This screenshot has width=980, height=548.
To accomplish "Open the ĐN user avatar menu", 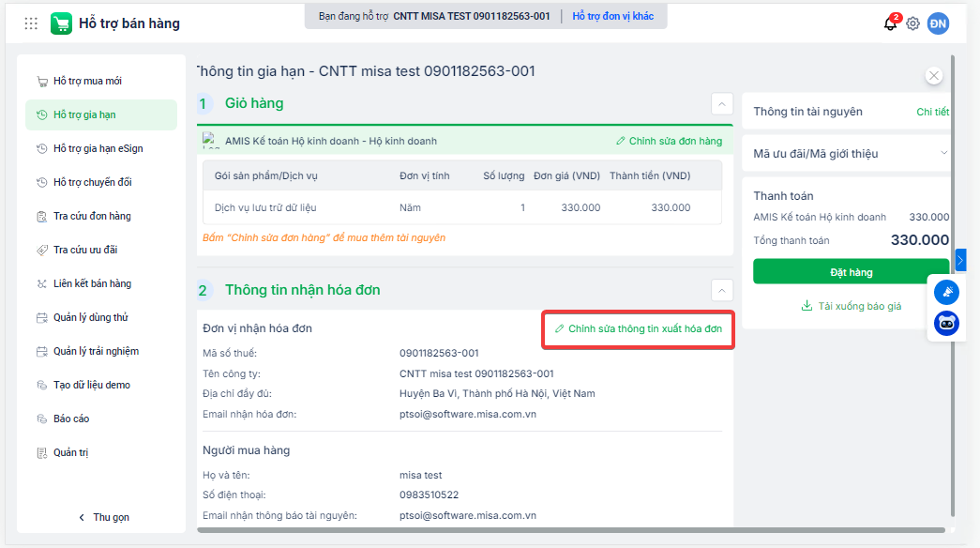I will 938,23.
